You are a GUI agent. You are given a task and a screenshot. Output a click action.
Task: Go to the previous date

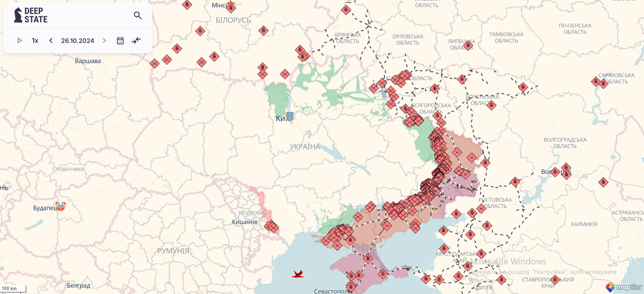pos(51,40)
